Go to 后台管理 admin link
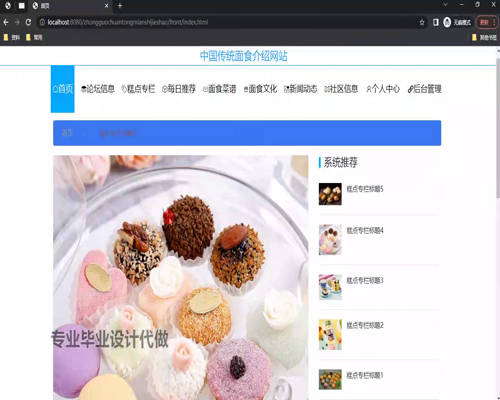This screenshot has width=500, height=400. pyautogui.click(x=425, y=89)
